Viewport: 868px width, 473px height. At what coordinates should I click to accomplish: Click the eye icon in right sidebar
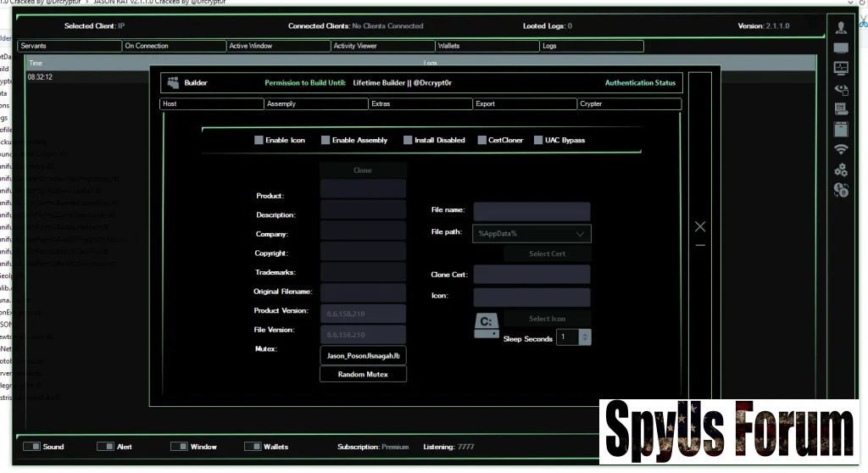[x=840, y=88]
